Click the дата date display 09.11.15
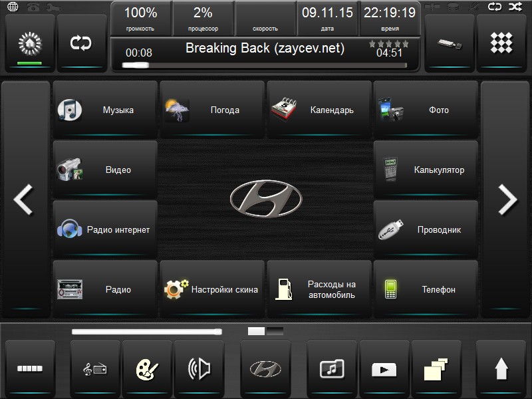The height and width of the screenshot is (399, 532). (327, 19)
